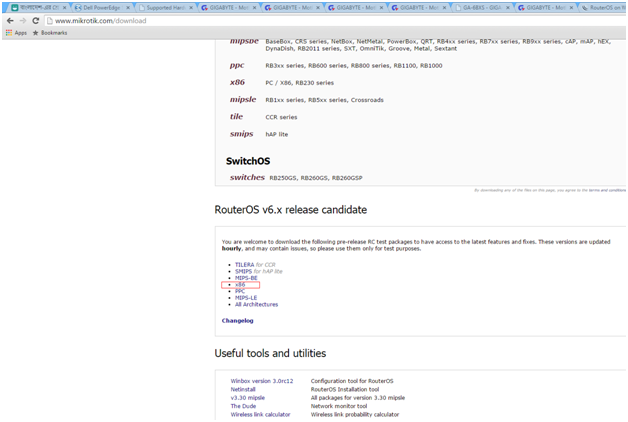
Task: Click the 'PC / X86, RB230 series' text
Action: 300,83
